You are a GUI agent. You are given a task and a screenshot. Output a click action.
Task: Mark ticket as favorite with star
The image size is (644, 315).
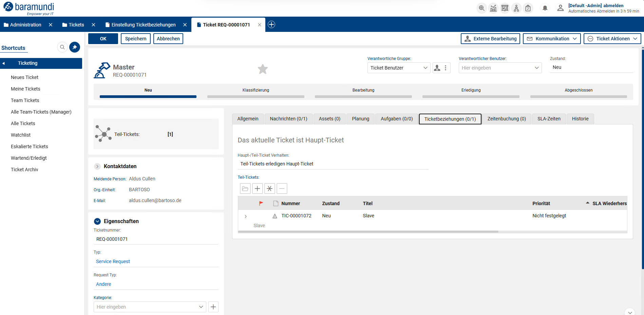click(263, 69)
